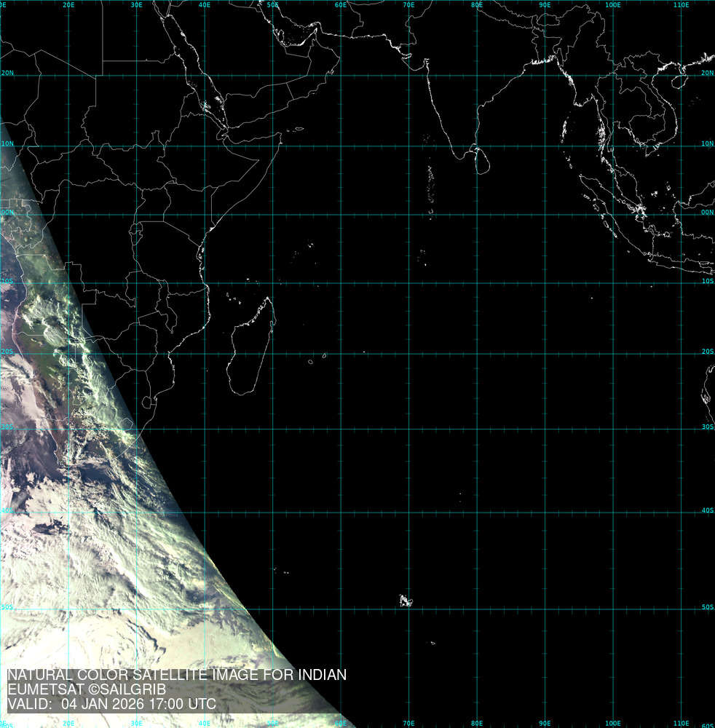Click grid intersection of 100E and 30S
This screenshot has height=728, width=715.
[x=613, y=428]
